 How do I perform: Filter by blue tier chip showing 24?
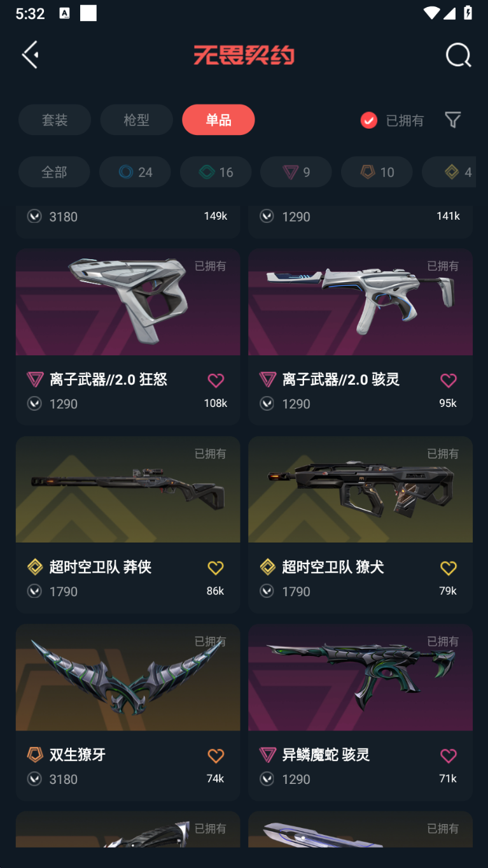coord(135,172)
